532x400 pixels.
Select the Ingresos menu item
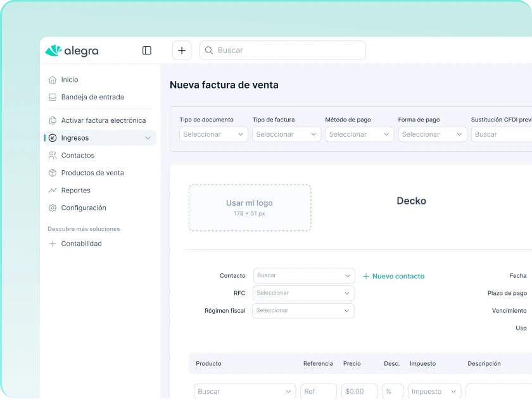coord(75,138)
